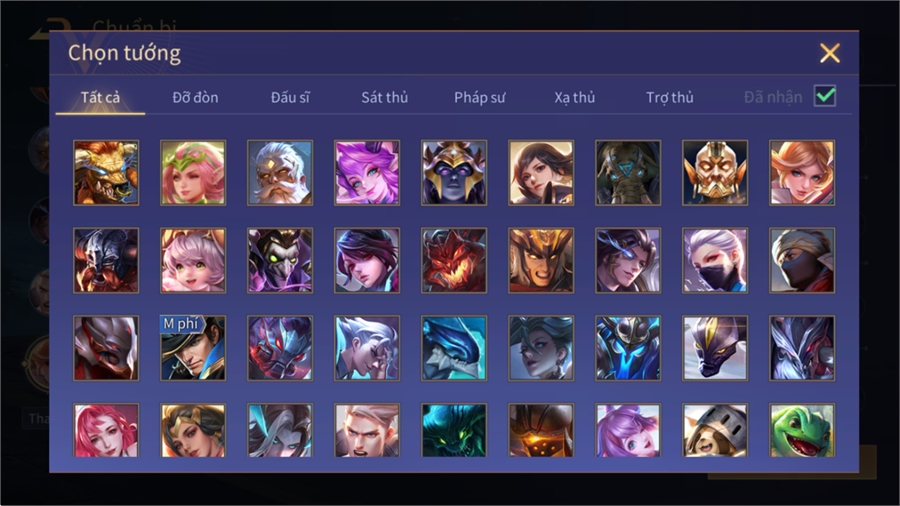Close the 'Chọn tướng' dialog
Viewport: 900px width, 506px height.
click(x=829, y=53)
